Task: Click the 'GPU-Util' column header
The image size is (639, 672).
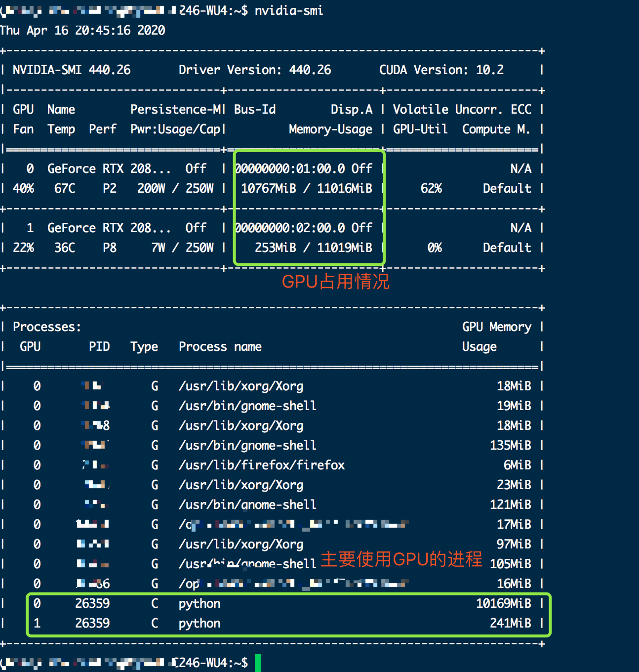Action: (x=420, y=129)
